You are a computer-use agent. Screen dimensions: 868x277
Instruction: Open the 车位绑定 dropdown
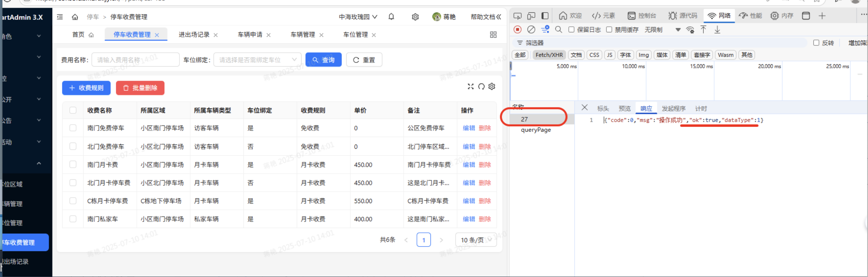tap(257, 60)
